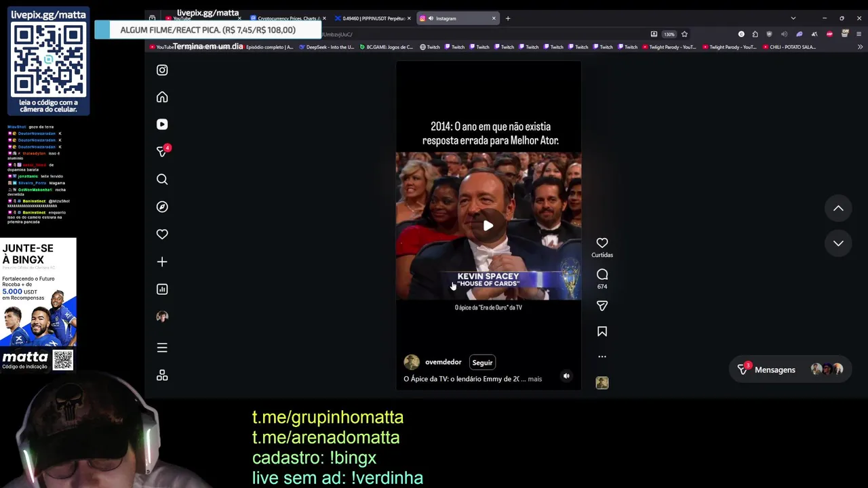
Task: Open the profile avatar in sidebar
Action: [162, 317]
